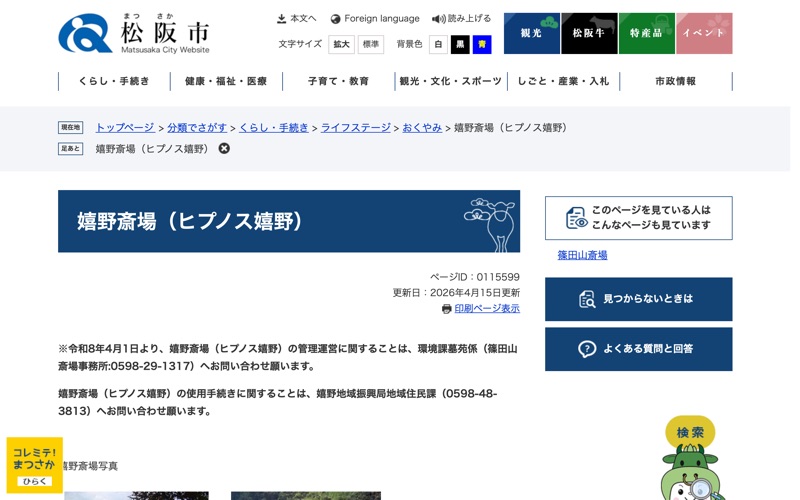
Task: Click the 現在地 label tag
Action: point(70,128)
